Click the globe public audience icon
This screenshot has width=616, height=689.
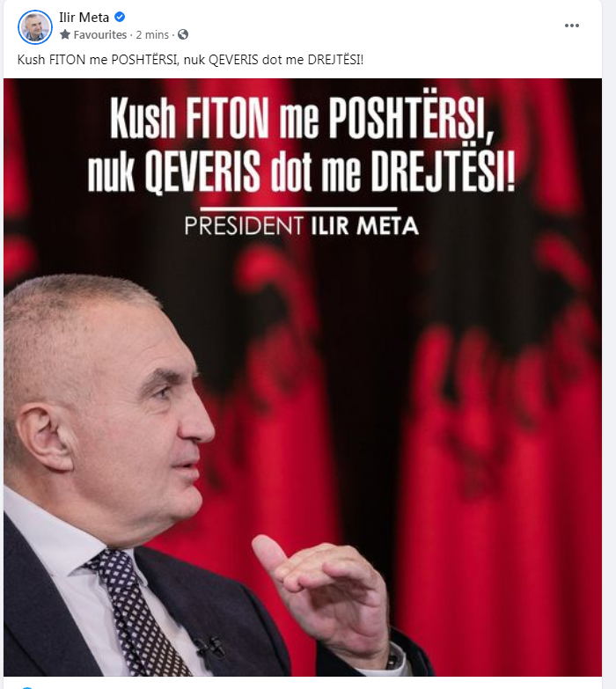[x=183, y=34]
